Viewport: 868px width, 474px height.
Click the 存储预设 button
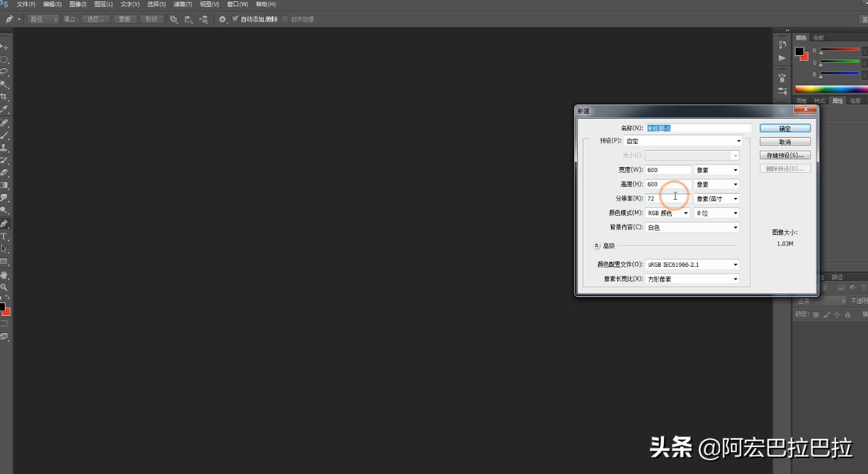click(x=785, y=155)
